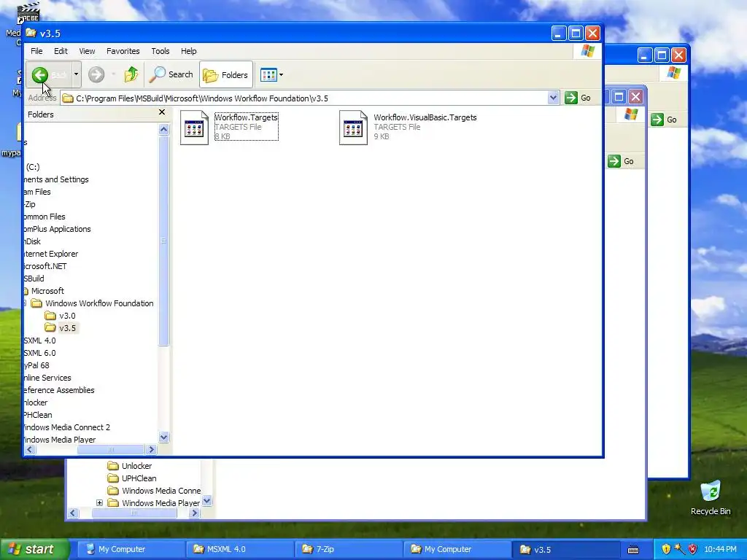Select MSXML 4.0 in folder tree

pyautogui.click(x=40, y=341)
